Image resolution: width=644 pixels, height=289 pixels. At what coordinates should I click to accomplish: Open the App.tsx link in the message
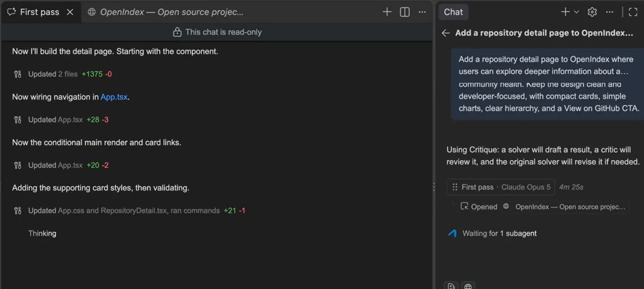[x=114, y=97]
